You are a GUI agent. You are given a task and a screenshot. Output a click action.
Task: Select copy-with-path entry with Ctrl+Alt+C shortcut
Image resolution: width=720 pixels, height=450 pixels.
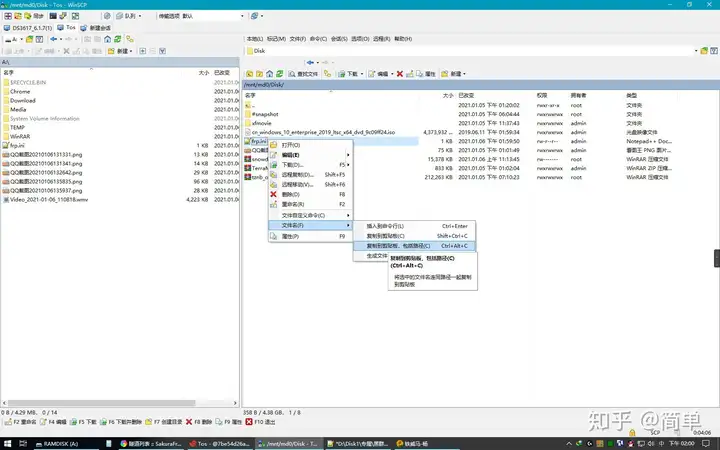tap(414, 246)
